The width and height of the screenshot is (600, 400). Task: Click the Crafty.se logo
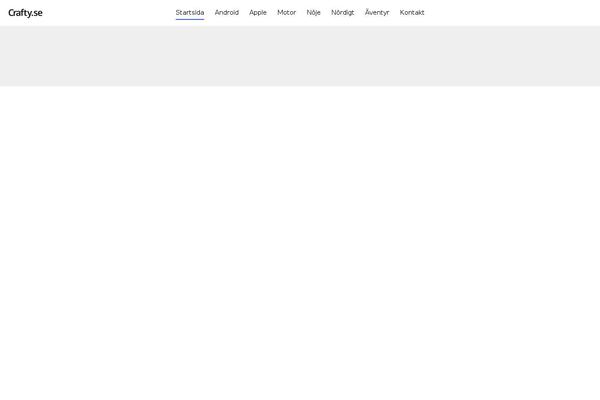[25, 13]
